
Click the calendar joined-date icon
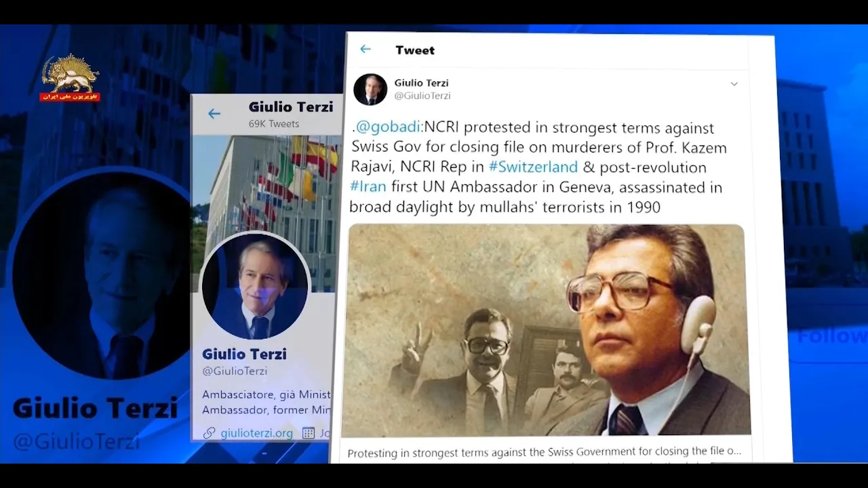click(309, 432)
